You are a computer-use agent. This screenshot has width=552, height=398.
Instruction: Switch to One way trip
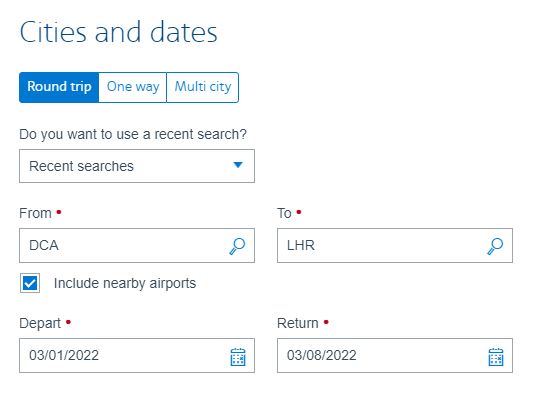(x=133, y=87)
